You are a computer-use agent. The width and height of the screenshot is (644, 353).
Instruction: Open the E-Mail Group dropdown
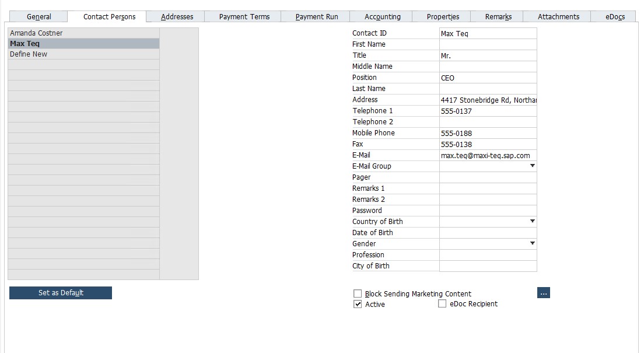point(532,166)
